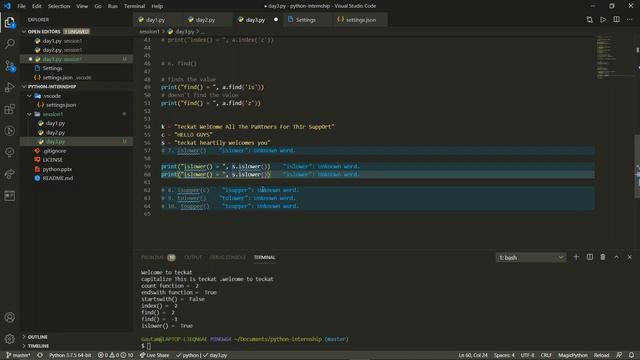Open the Accounts icon in activity bar
Image resolution: width=640 pixels, height=360 pixels.
10,317
